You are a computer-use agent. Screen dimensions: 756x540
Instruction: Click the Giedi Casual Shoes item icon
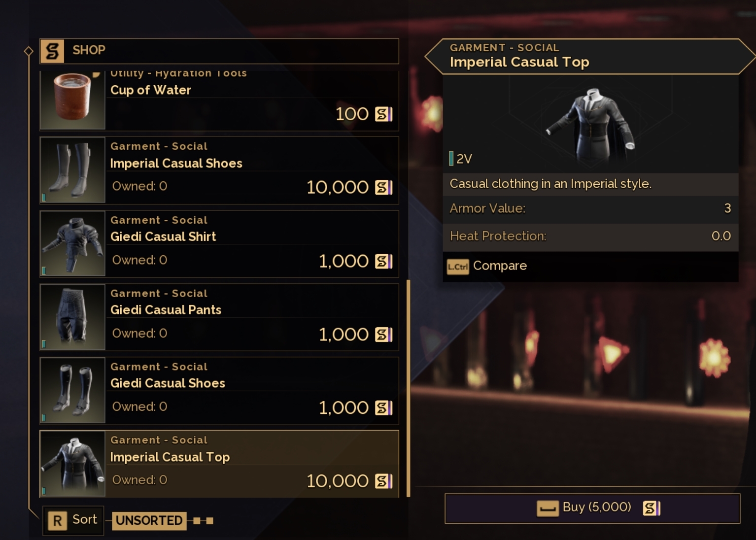click(72, 390)
